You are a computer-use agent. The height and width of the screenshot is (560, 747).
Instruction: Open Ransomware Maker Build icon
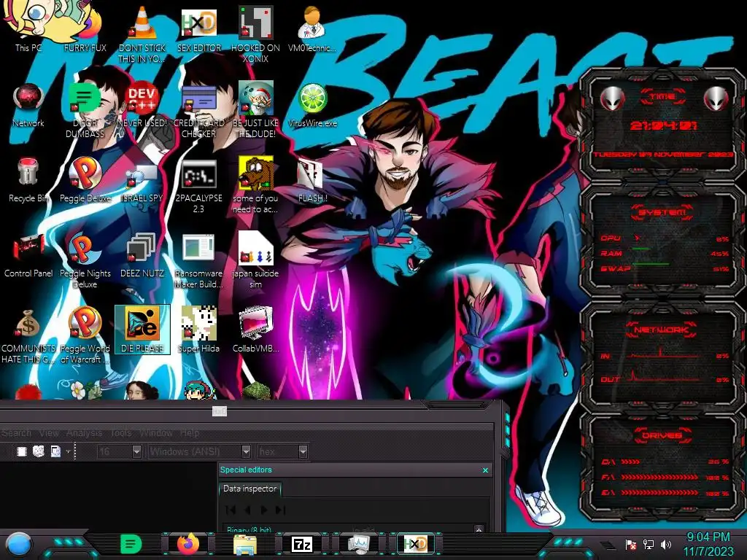click(198, 260)
